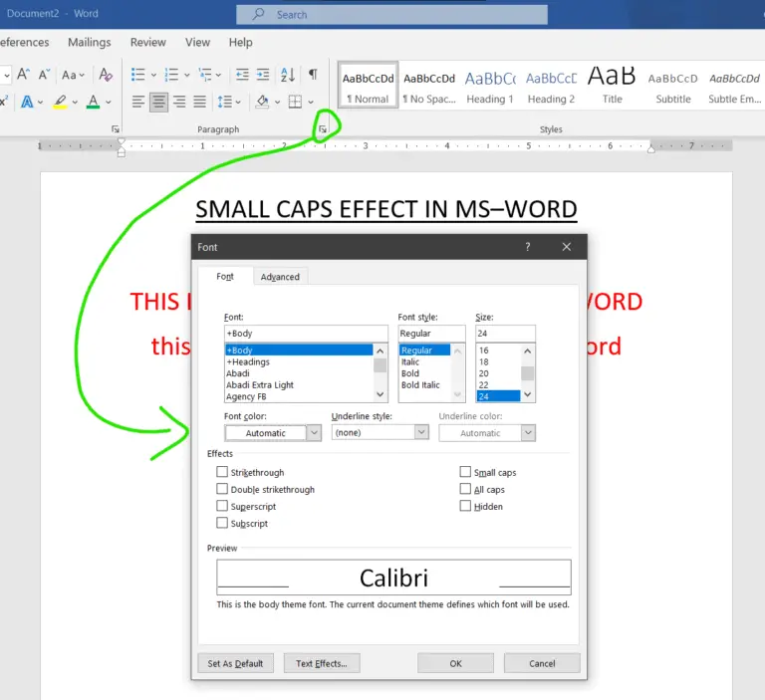Select Bold Italic in Font style list
The height and width of the screenshot is (700, 765).
pyautogui.click(x=420, y=385)
